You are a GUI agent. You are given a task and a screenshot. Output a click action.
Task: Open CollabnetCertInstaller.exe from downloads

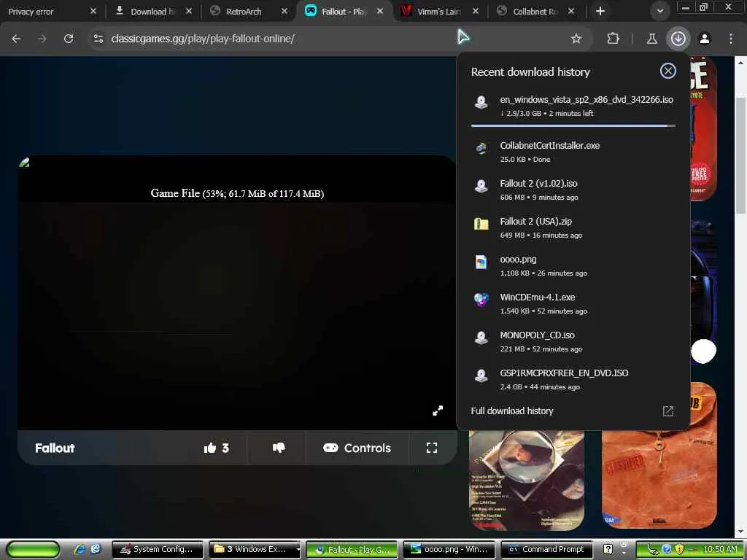(573, 152)
